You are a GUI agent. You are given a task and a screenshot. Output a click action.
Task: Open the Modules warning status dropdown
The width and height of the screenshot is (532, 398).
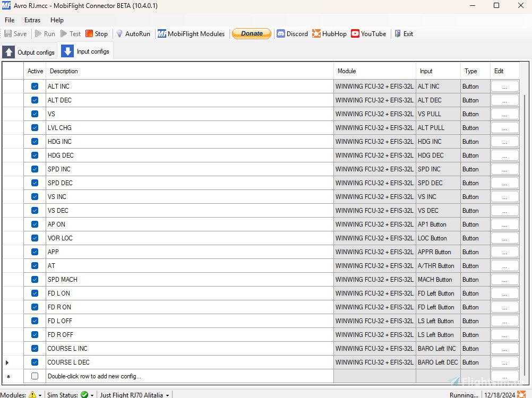click(40, 395)
